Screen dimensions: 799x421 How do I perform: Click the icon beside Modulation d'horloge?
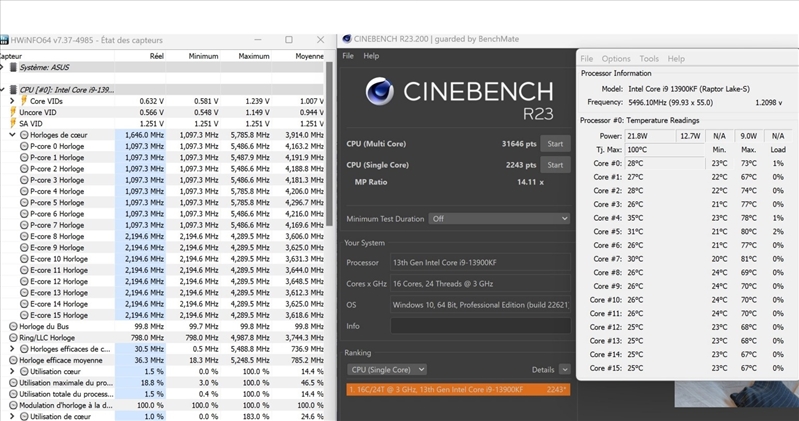coord(14,405)
